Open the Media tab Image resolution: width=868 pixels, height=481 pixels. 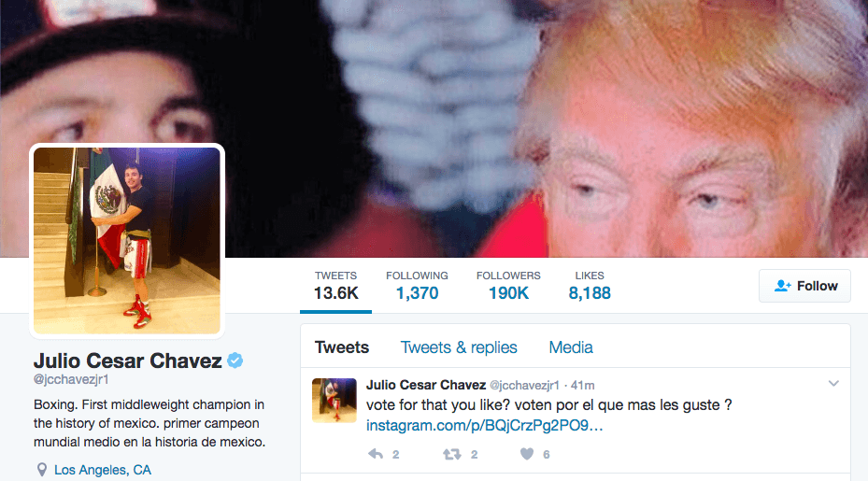571,347
